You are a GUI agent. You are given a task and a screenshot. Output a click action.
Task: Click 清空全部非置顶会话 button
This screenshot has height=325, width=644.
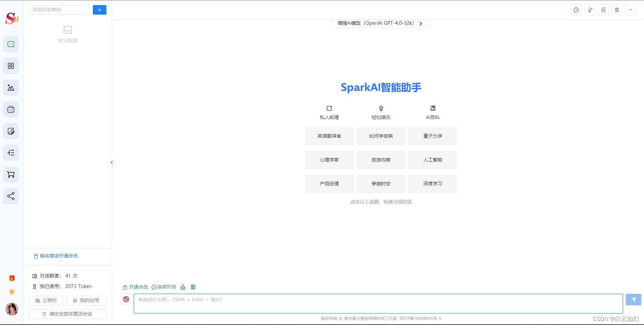68,314
